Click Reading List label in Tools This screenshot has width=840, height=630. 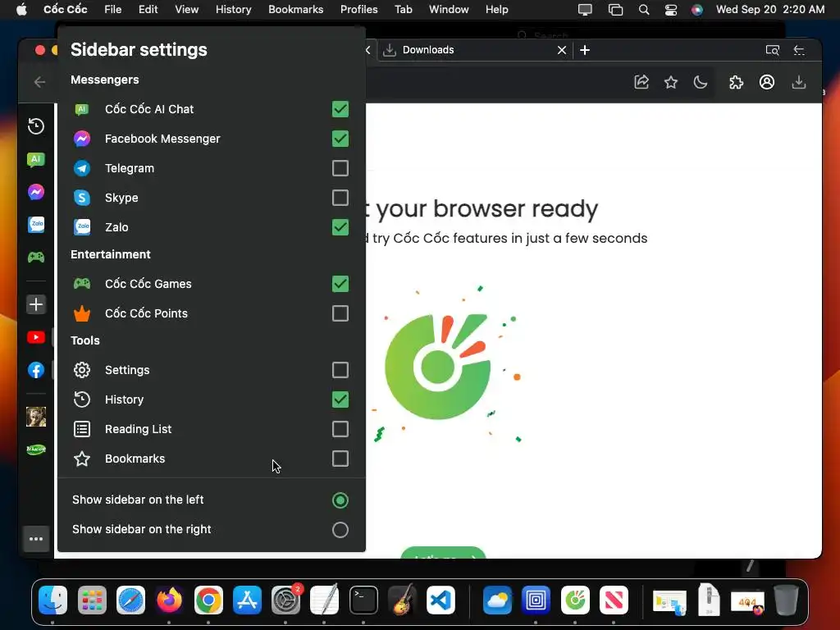(x=138, y=429)
